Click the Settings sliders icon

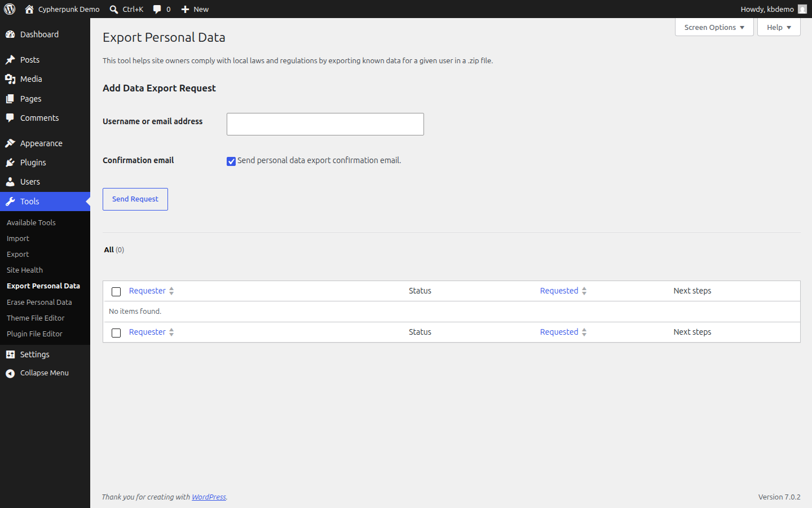[10, 354]
